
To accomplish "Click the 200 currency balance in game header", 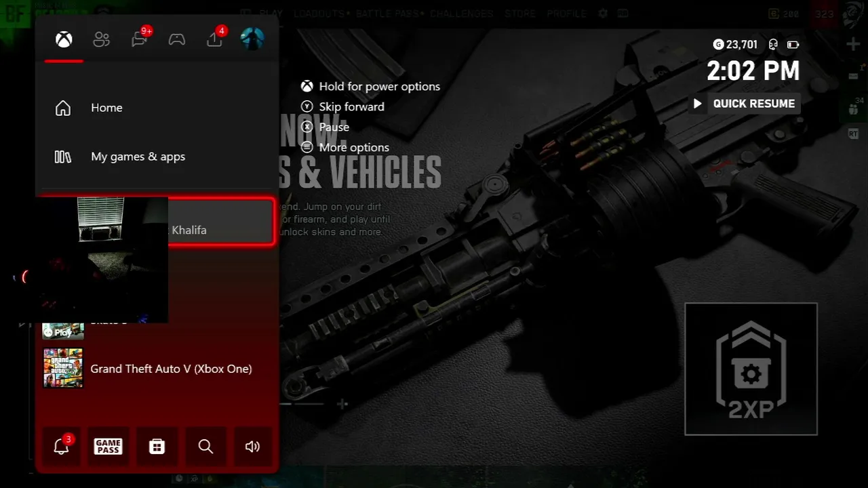I will [784, 14].
